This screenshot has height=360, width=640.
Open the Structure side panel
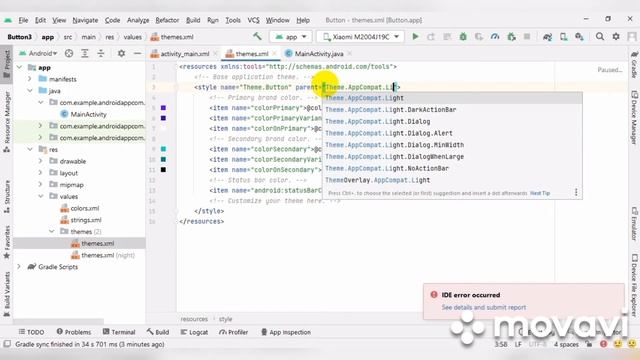click(x=7, y=196)
